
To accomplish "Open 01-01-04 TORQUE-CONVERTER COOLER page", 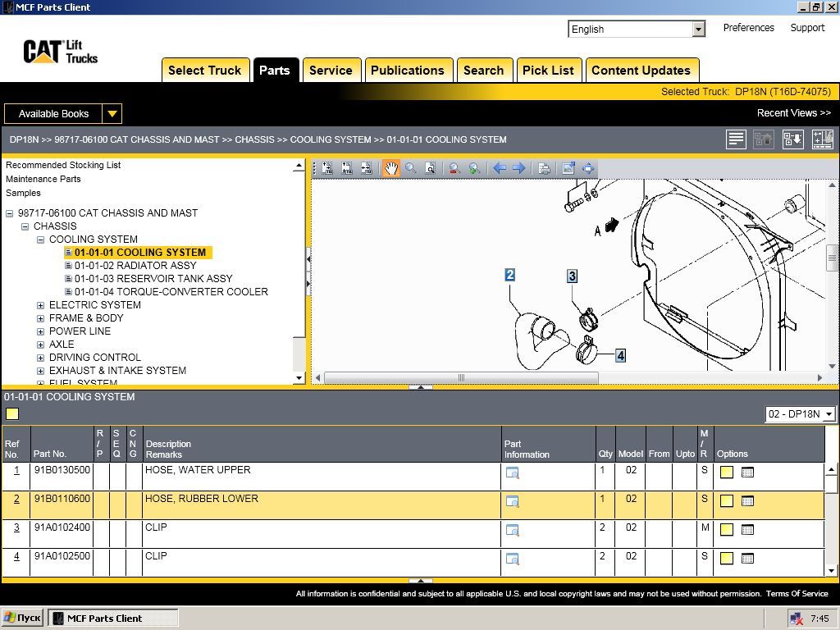I will pyautogui.click(x=171, y=292).
